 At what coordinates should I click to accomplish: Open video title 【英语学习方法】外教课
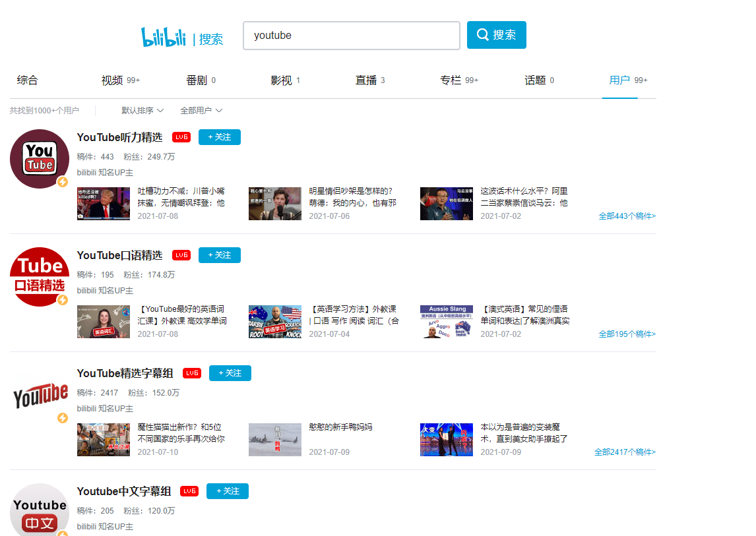(x=354, y=315)
